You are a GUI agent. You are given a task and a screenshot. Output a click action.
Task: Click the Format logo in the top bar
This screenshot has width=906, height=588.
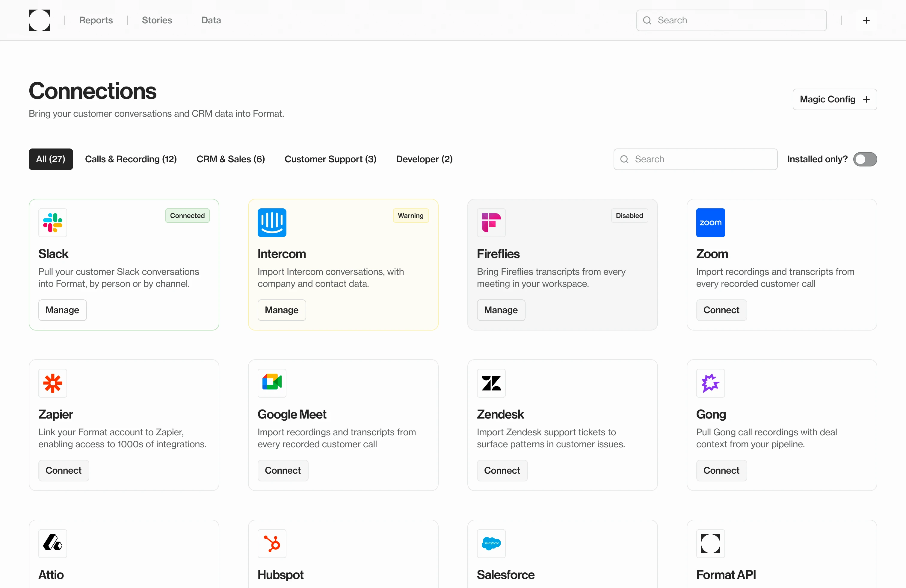pos(40,20)
